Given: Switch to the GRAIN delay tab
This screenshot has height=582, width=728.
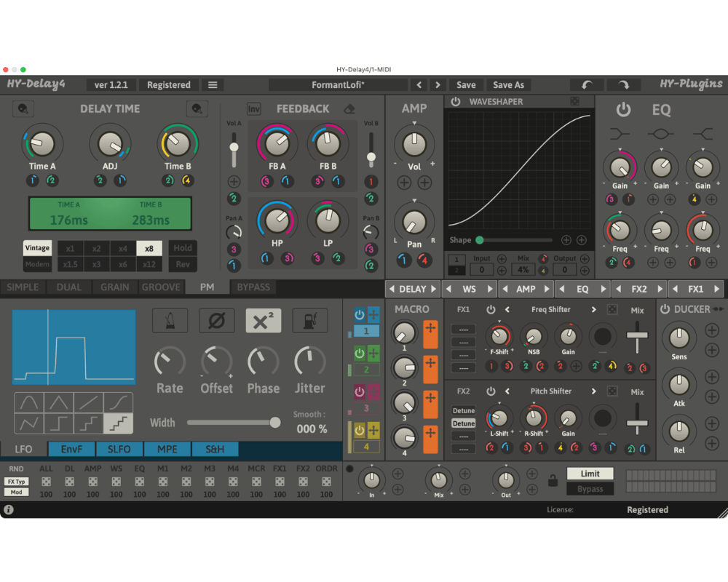Looking at the screenshot, I should click(x=115, y=287).
